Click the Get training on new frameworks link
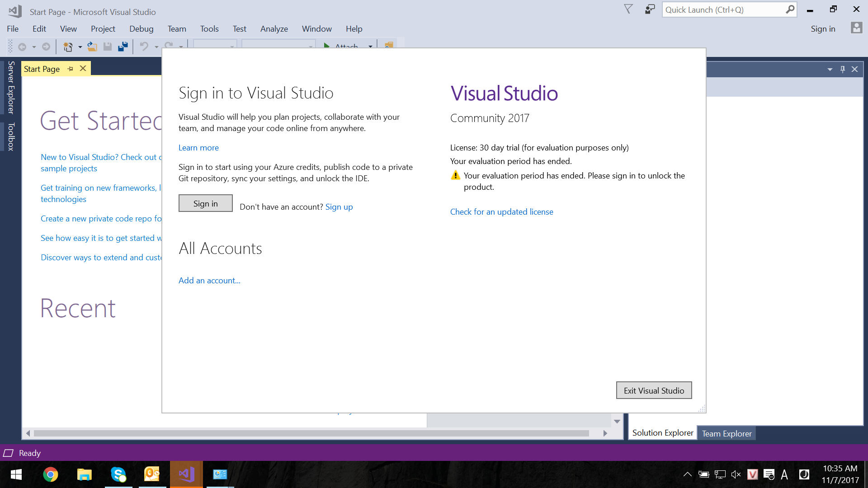Image resolution: width=868 pixels, height=488 pixels. tap(101, 193)
